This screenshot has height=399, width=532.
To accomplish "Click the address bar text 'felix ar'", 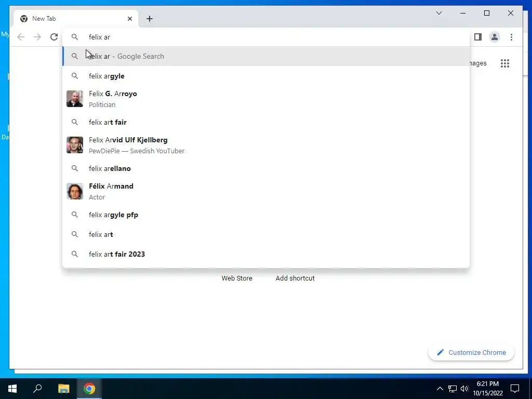I will [x=99, y=37].
